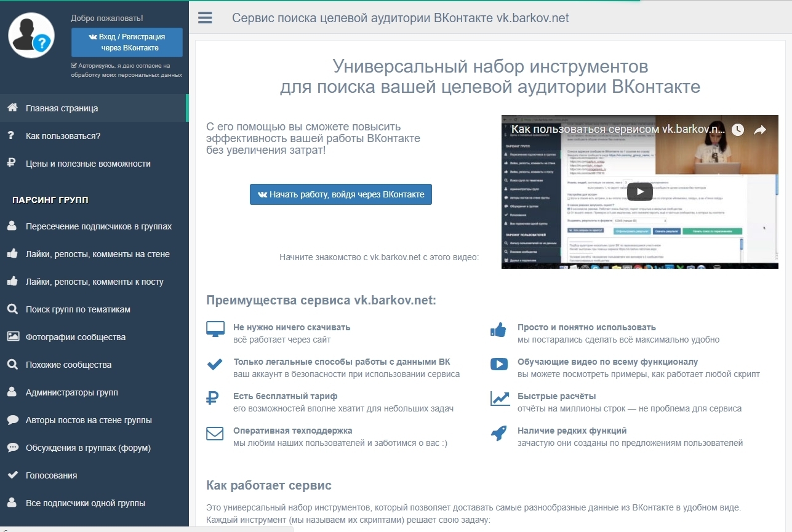Open Все подписчики одной группы
Screen dimensions: 792x532
[x=85, y=503]
